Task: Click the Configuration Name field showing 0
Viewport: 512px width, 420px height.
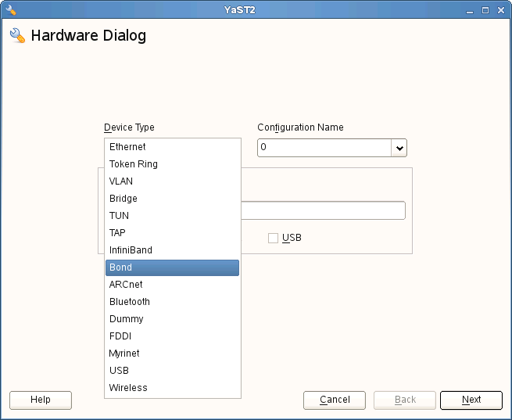Action: (x=324, y=148)
